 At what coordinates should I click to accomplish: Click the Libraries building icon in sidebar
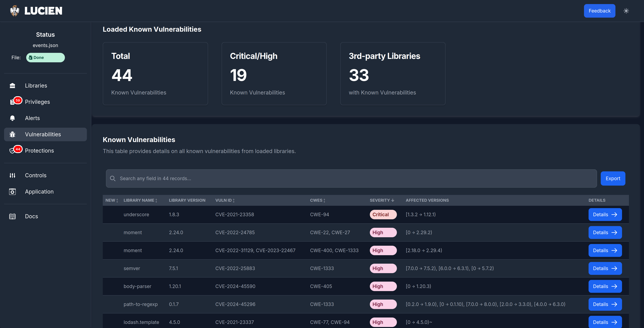click(12, 86)
